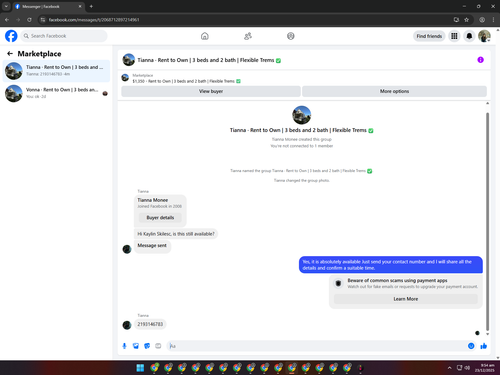500x375 pixels.
Task: Click the group photo in the chat header
Action: [x=129, y=60]
